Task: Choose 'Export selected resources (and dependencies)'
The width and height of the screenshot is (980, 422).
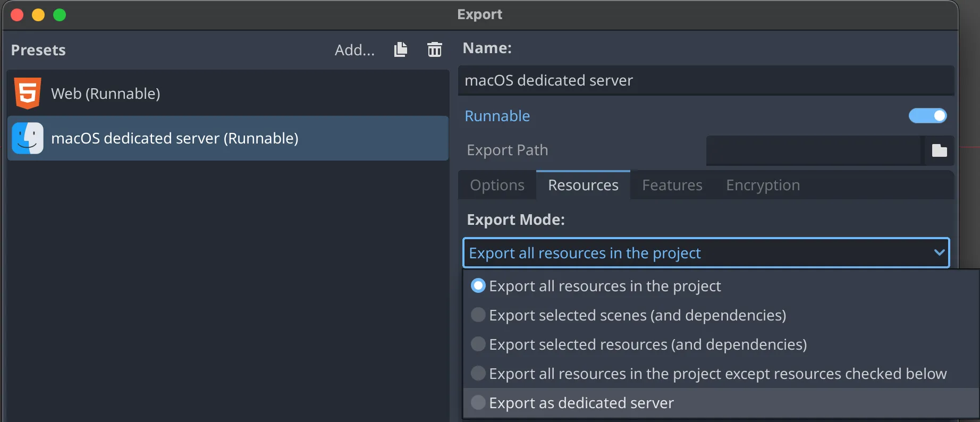Action: [721, 344]
